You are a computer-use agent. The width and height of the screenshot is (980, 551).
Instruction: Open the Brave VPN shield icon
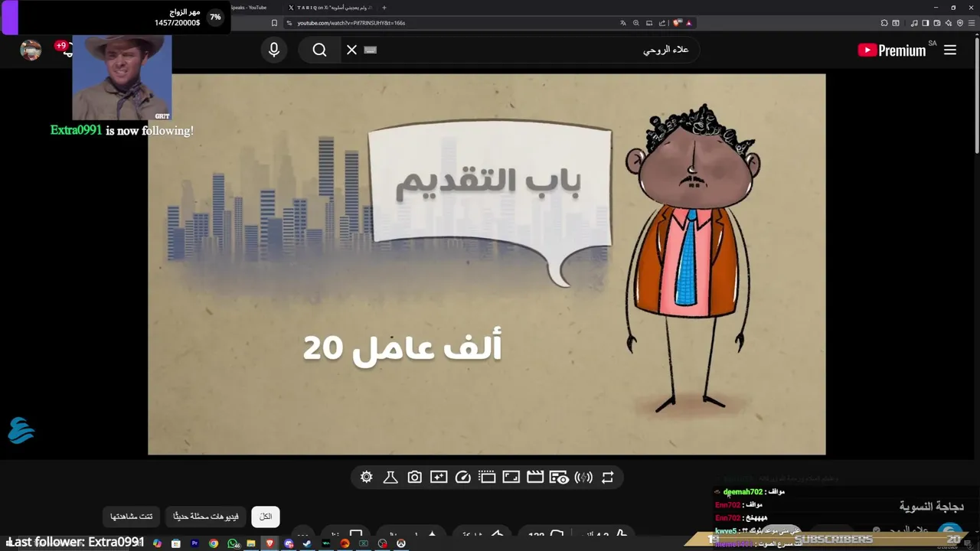pos(960,23)
